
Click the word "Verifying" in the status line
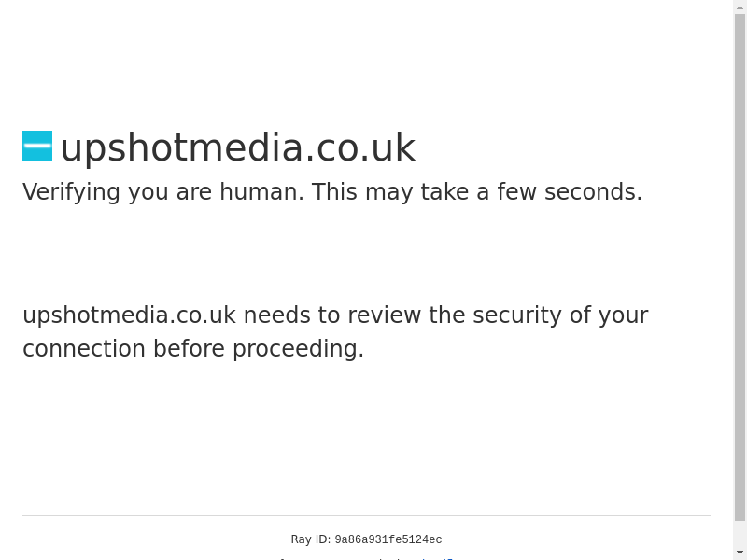[71, 192]
